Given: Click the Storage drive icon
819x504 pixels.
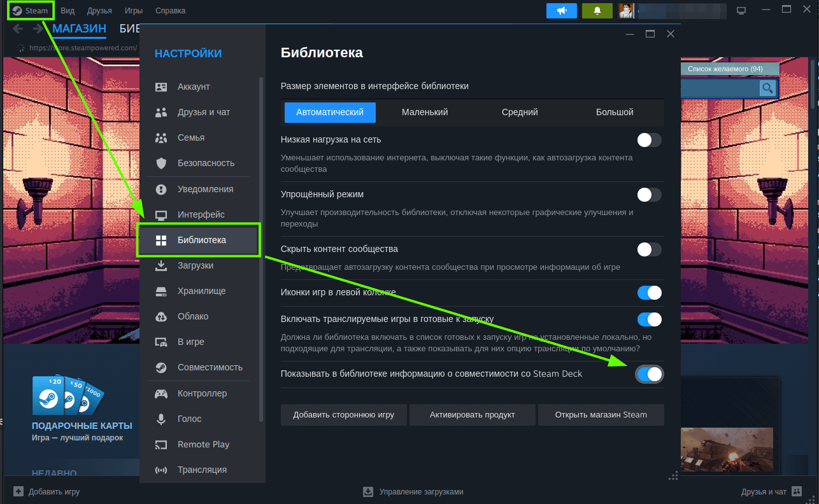Looking at the screenshot, I should pos(161,291).
